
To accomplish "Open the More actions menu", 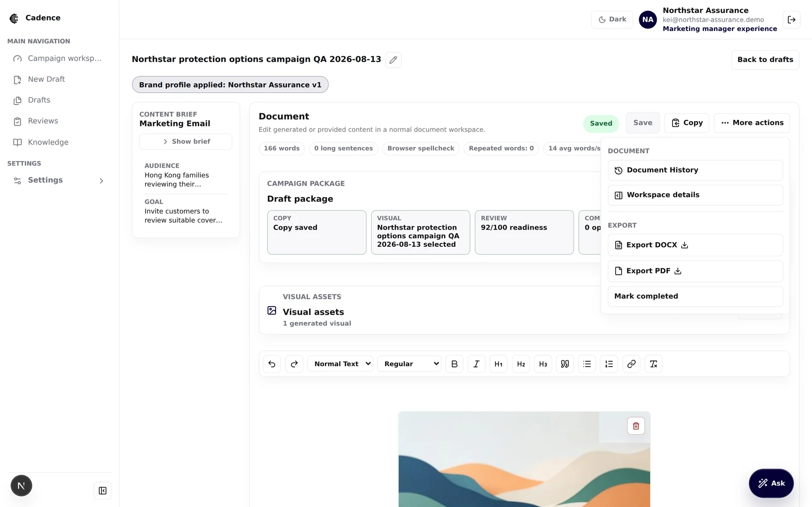I will point(752,123).
